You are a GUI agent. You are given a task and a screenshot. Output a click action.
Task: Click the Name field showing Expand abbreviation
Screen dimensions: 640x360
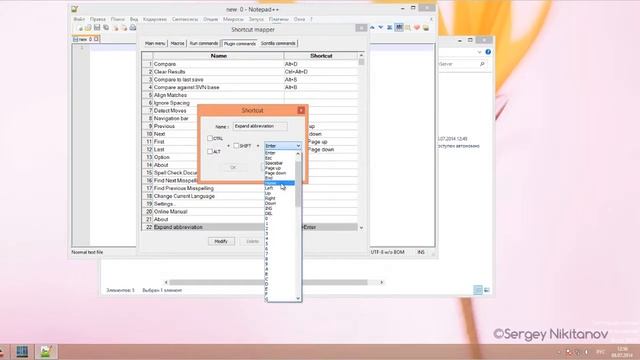260,126
